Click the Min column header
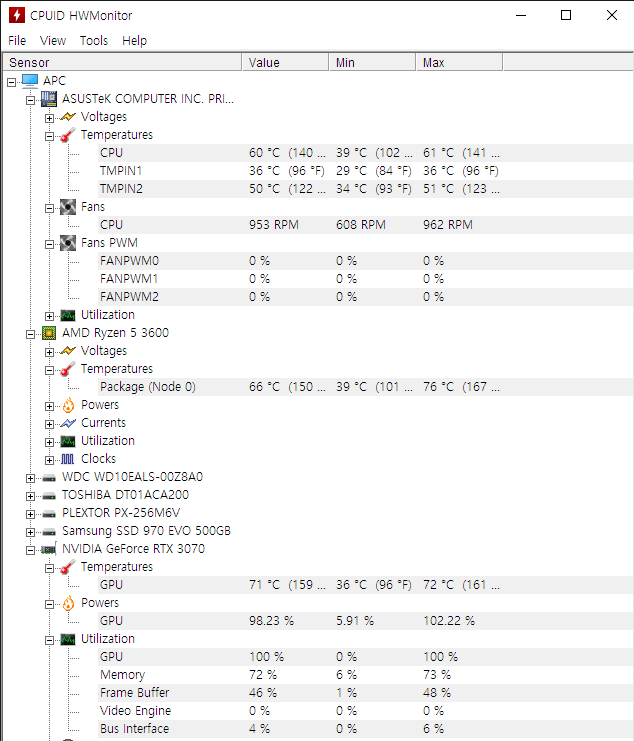The height and width of the screenshot is (741, 634). pyautogui.click(x=372, y=62)
